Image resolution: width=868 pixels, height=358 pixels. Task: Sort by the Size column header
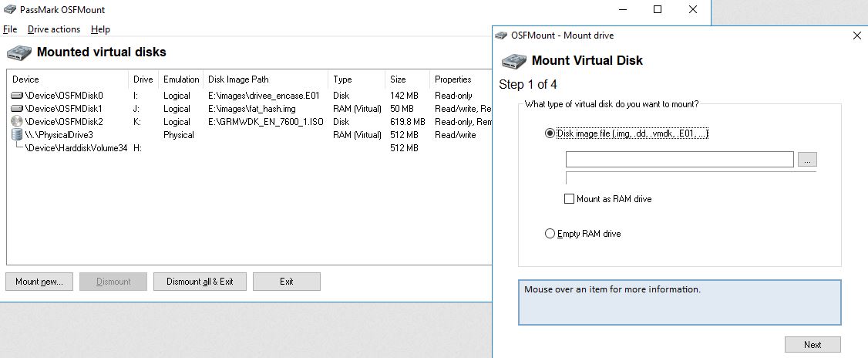pyautogui.click(x=408, y=79)
